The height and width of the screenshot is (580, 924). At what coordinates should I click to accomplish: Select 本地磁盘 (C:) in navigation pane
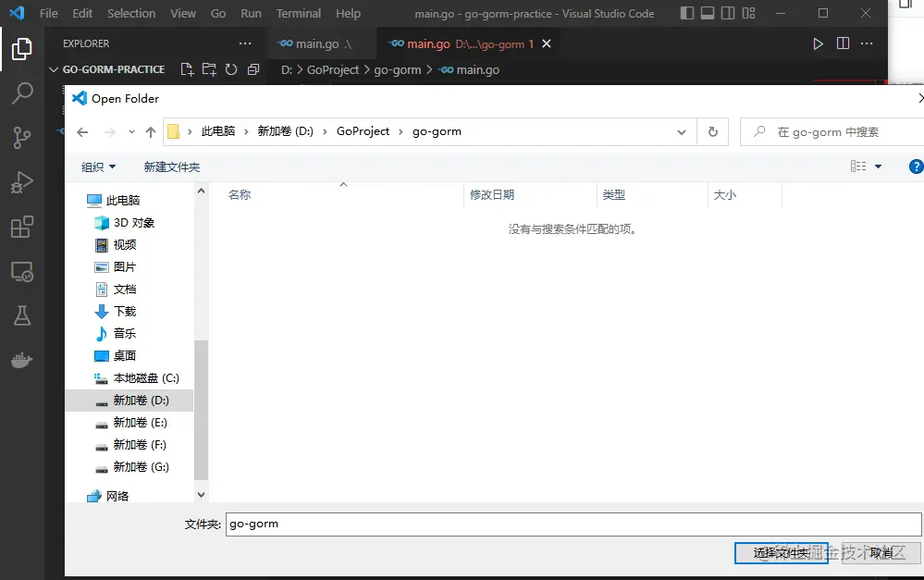[137, 377]
